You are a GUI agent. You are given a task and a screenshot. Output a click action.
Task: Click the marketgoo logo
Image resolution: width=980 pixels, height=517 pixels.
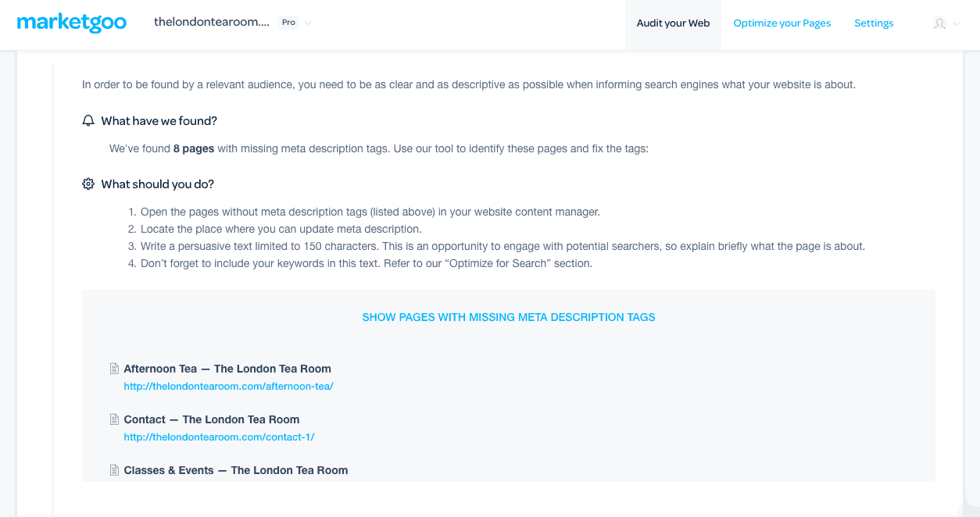[x=71, y=23]
